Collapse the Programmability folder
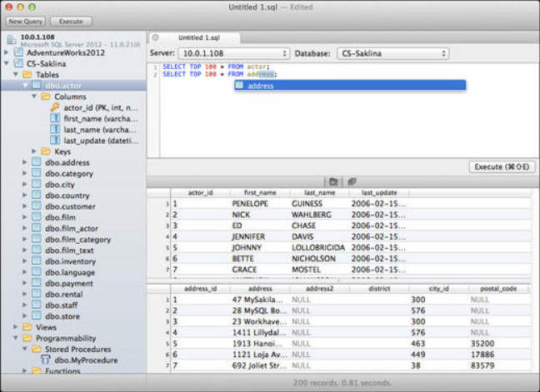 tap(16, 338)
